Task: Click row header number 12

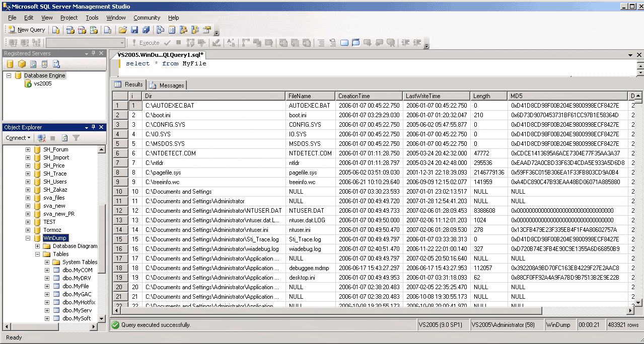Action: coord(119,211)
